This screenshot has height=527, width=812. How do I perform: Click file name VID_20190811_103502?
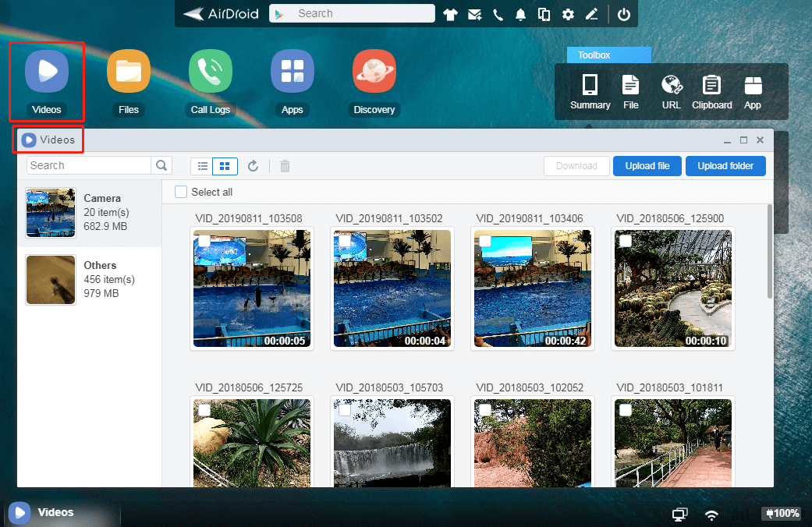click(x=389, y=218)
